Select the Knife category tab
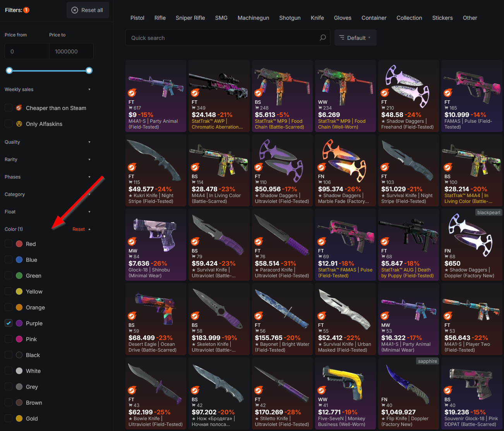The width and height of the screenshot is (504, 431). tap(317, 18)
